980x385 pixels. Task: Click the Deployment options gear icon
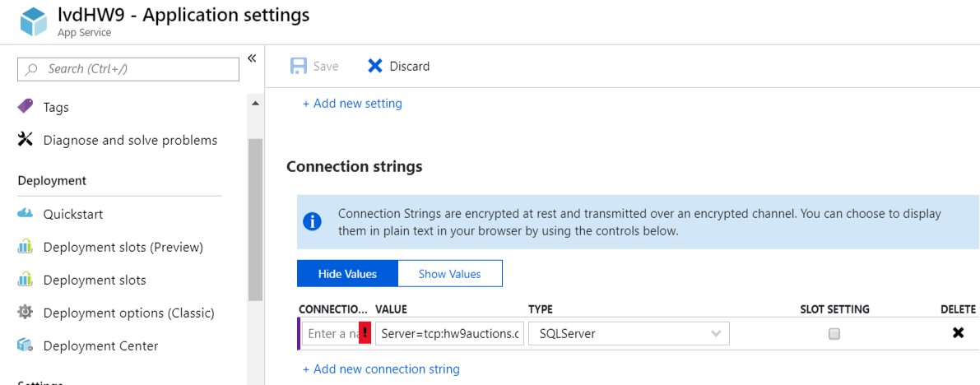click(26, 313)
